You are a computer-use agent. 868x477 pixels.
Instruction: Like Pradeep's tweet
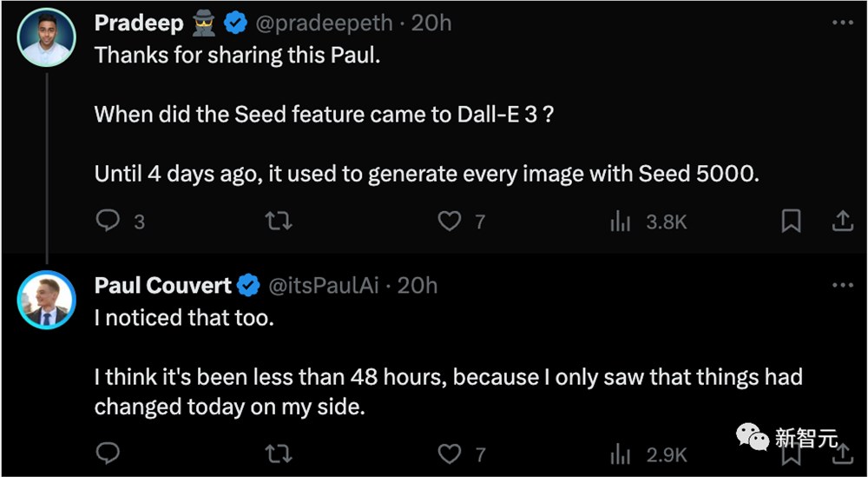click(449, 222)
